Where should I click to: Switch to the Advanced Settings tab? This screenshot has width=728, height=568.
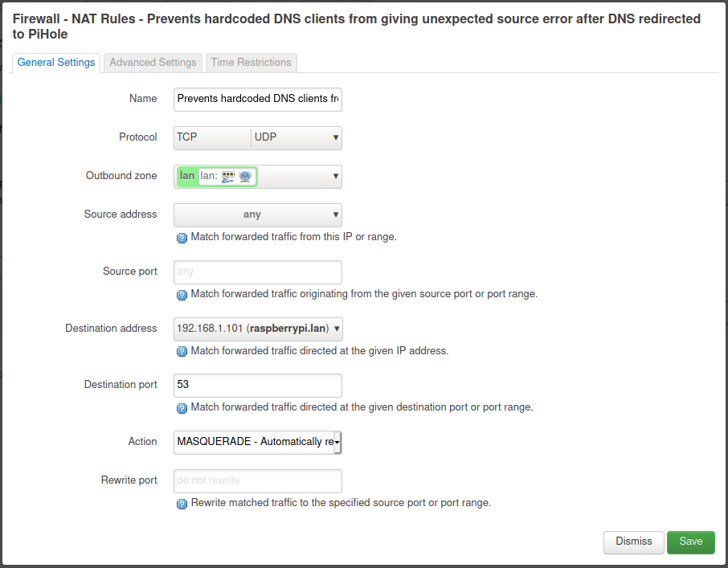[153, 63]
